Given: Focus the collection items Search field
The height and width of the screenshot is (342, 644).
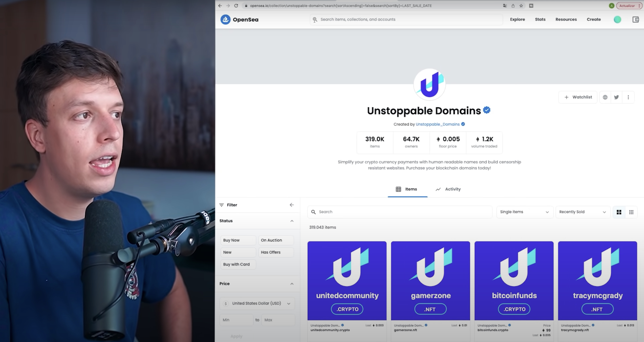Looking at the screenshot, I should click(x=400, y=212).
